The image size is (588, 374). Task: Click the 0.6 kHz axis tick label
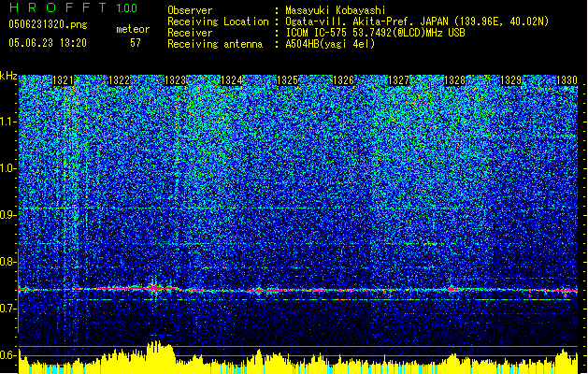8,355
